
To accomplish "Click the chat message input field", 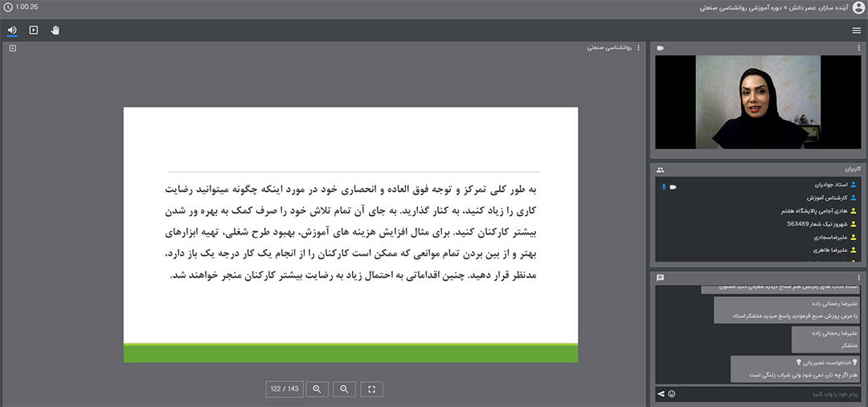I will click(x=764, y=394).
